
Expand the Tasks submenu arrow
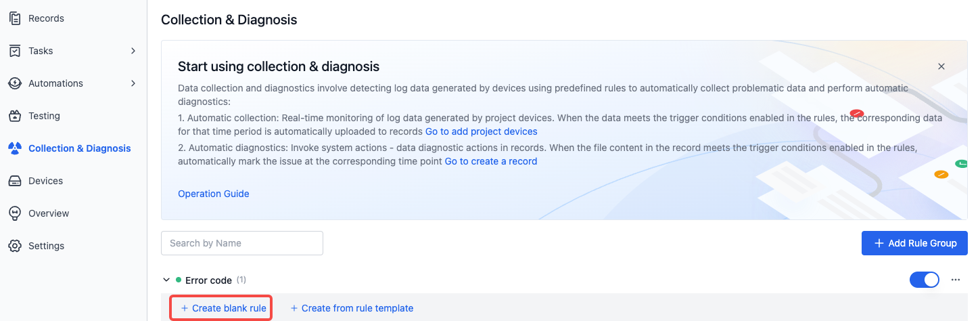pos(133,51)
